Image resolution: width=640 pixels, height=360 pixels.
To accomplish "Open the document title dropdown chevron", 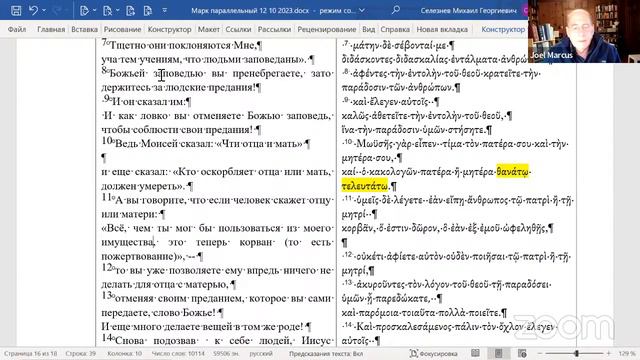I will tap(362, 11).
